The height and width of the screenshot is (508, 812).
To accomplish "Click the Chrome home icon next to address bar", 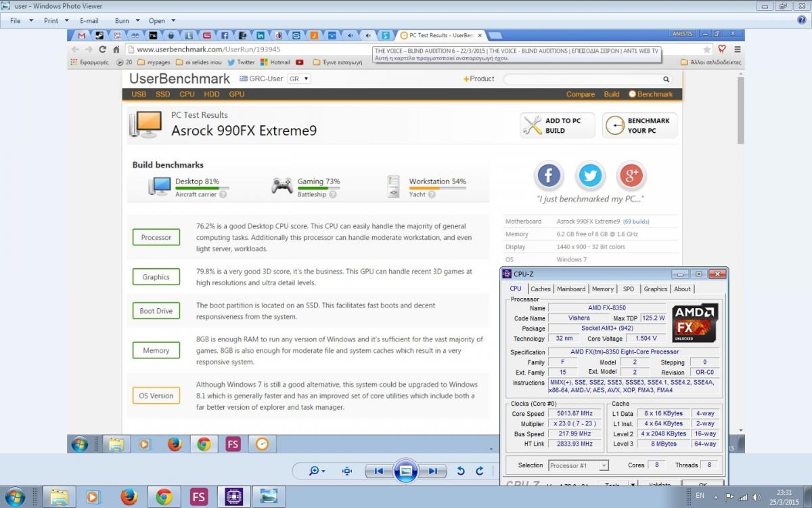I will (x=117, y=49).
